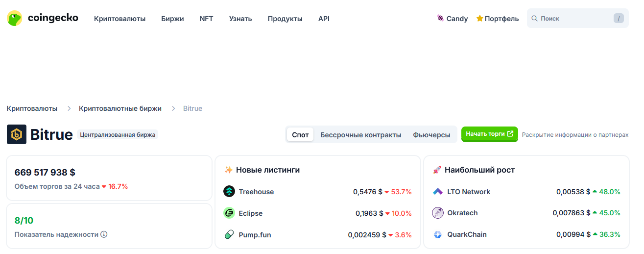Viewport: 644px width, 254px height.
Task: Select the Спот tab
Action: click(x=300, y=135)
